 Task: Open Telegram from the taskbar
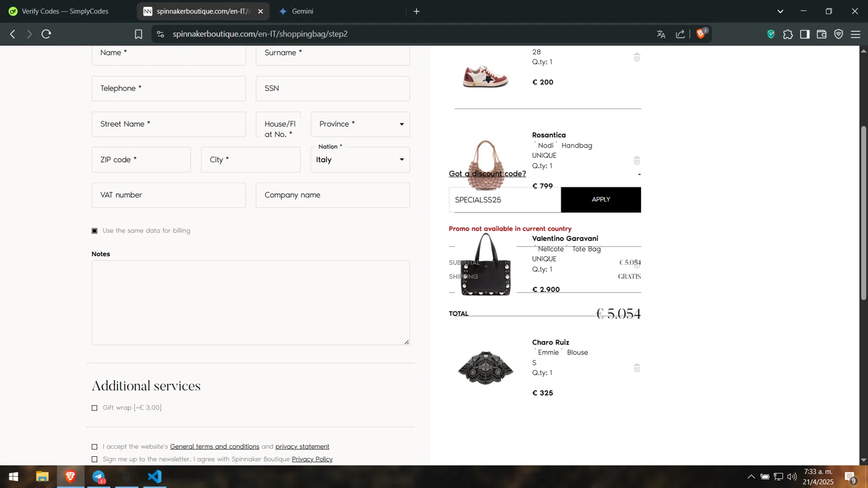(x=99, y=476)
